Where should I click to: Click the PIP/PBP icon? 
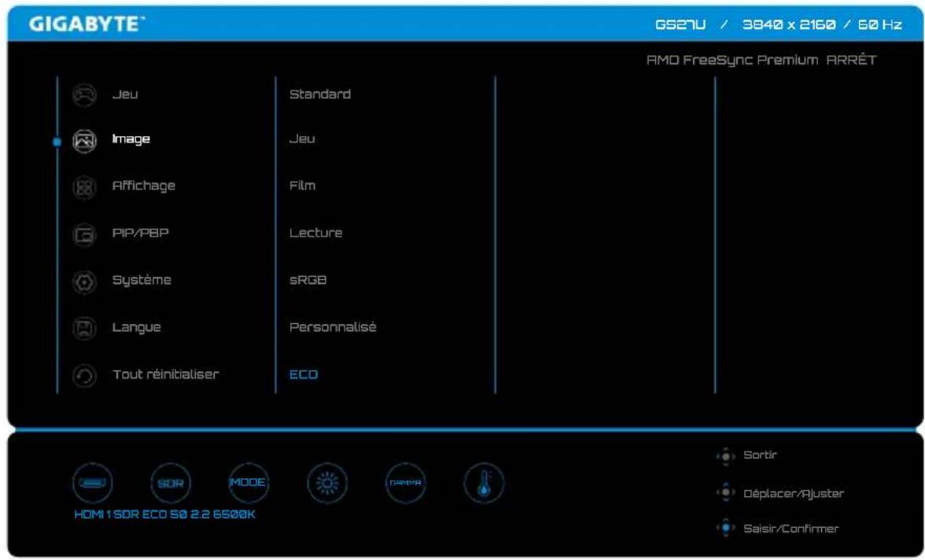pos(84,235)
